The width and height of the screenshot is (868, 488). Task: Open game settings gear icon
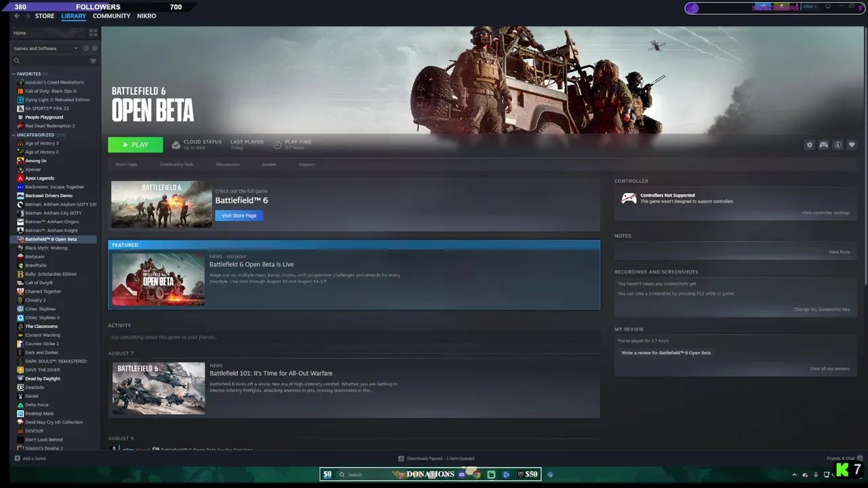[809, 145]
